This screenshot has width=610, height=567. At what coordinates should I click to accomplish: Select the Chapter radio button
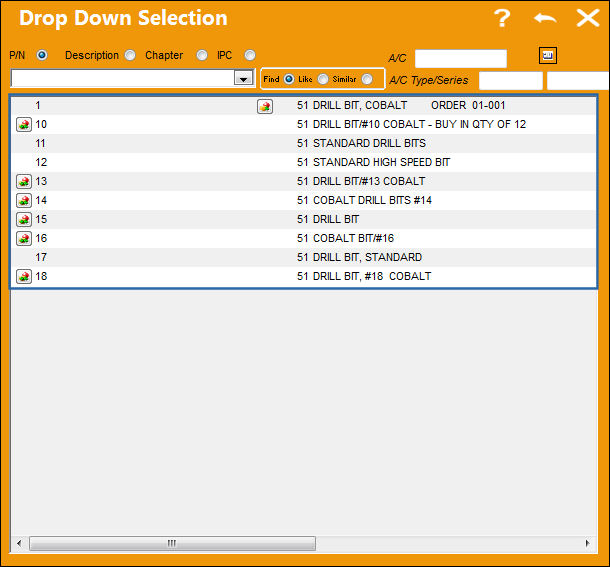click(x=202, y=55)
